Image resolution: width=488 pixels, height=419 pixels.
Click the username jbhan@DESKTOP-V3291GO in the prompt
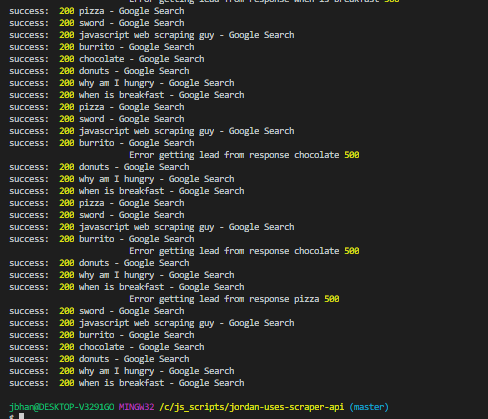(x=62, y=407)
